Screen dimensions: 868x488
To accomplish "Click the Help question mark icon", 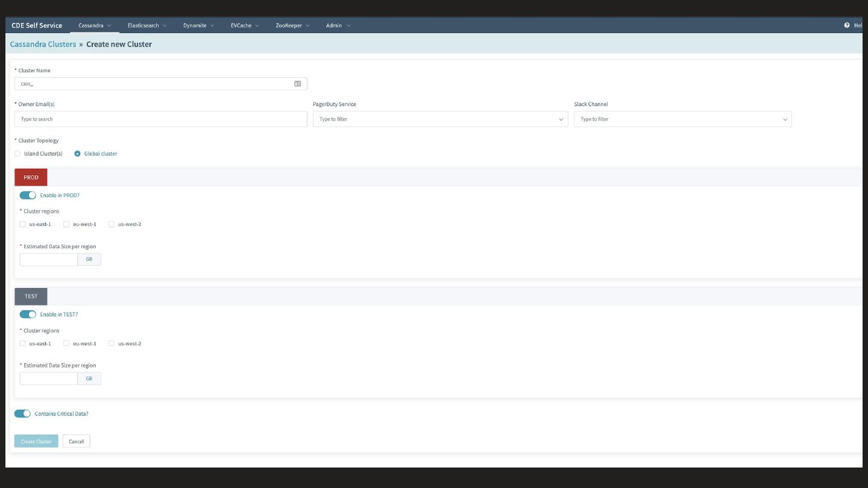I will pos(846,25).
